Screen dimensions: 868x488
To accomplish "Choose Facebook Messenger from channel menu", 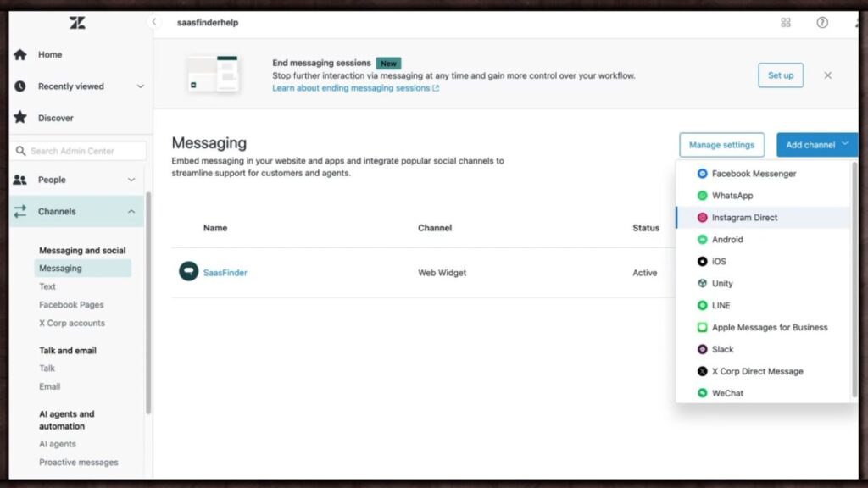I will tap(763, 173).
